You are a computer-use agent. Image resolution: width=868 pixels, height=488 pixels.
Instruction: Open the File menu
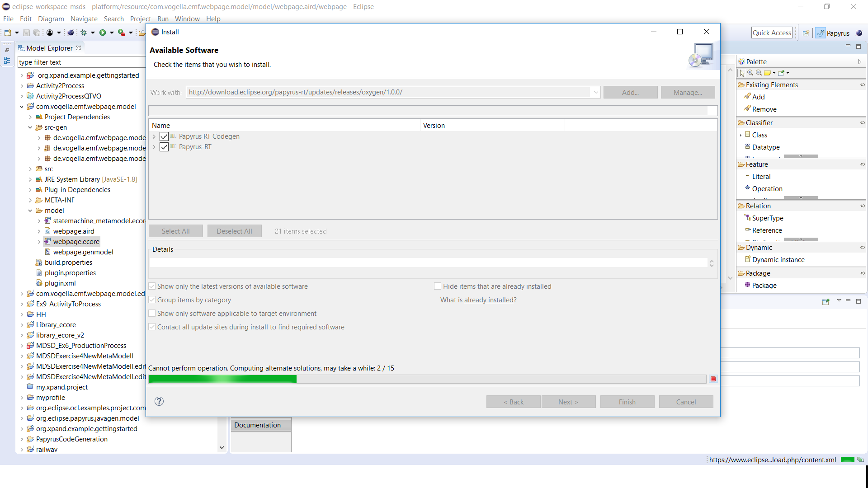pyautogui.click(x=8, y=19)
